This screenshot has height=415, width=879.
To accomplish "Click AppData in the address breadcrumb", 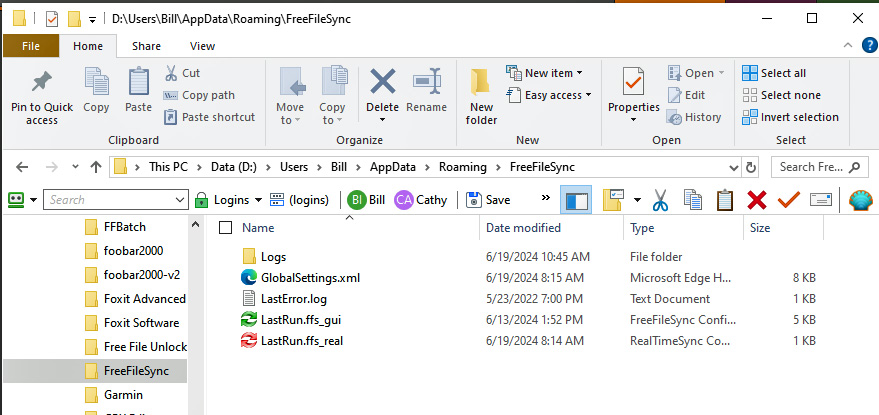I will point(391,167).
